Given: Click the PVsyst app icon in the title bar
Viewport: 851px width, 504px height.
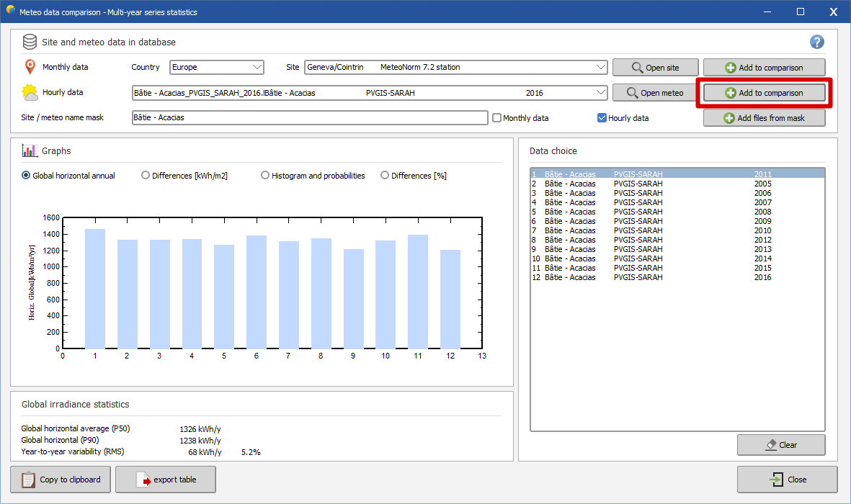Looking at the screenshot, I should point(10,10).
